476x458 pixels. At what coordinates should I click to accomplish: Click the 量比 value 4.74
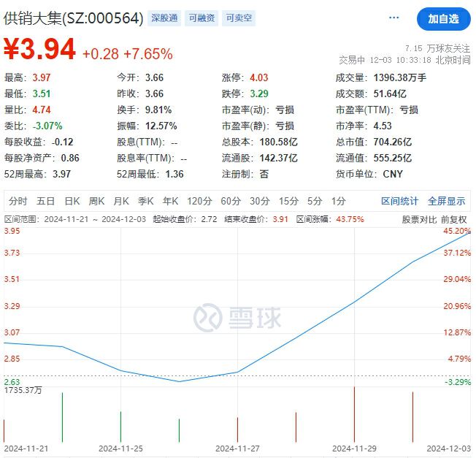point(42,110)
